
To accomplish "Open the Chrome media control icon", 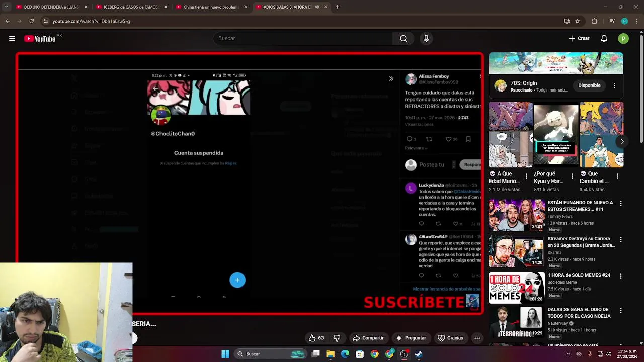I will (x=612, y=21).
